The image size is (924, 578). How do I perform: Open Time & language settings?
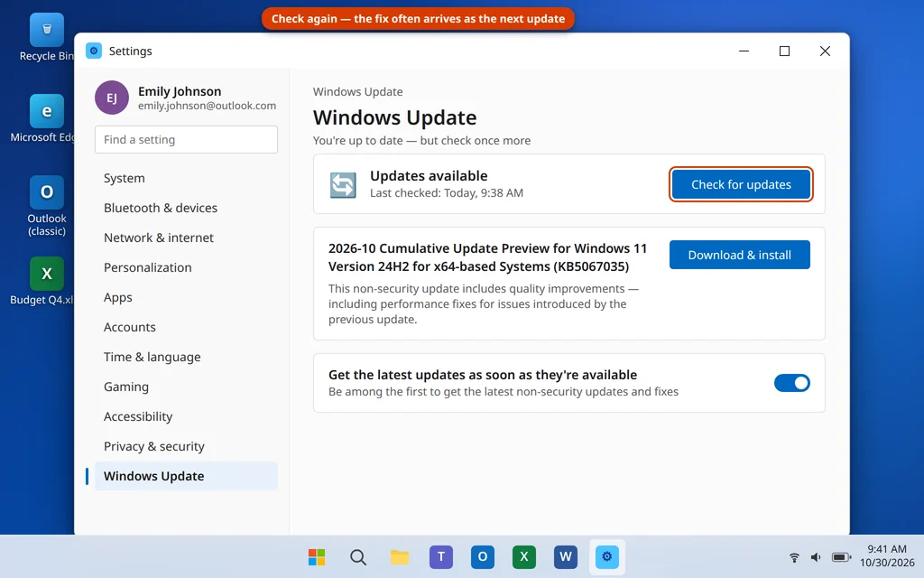[x=186, y=357]
